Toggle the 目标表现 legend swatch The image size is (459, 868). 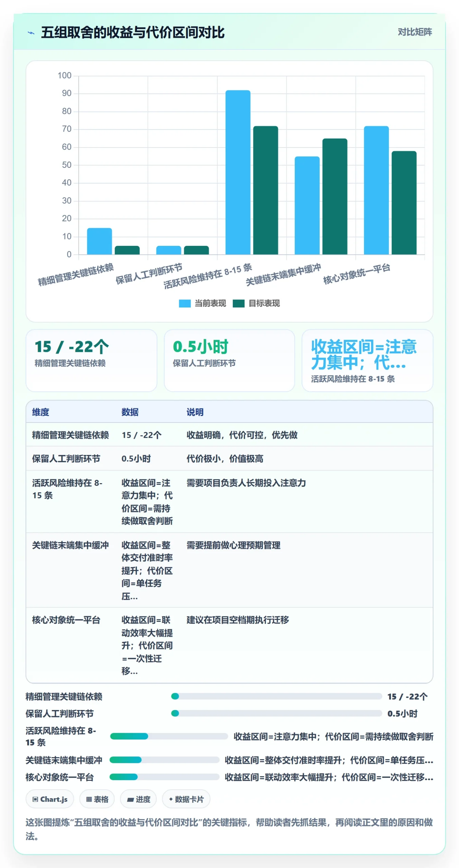238,303
